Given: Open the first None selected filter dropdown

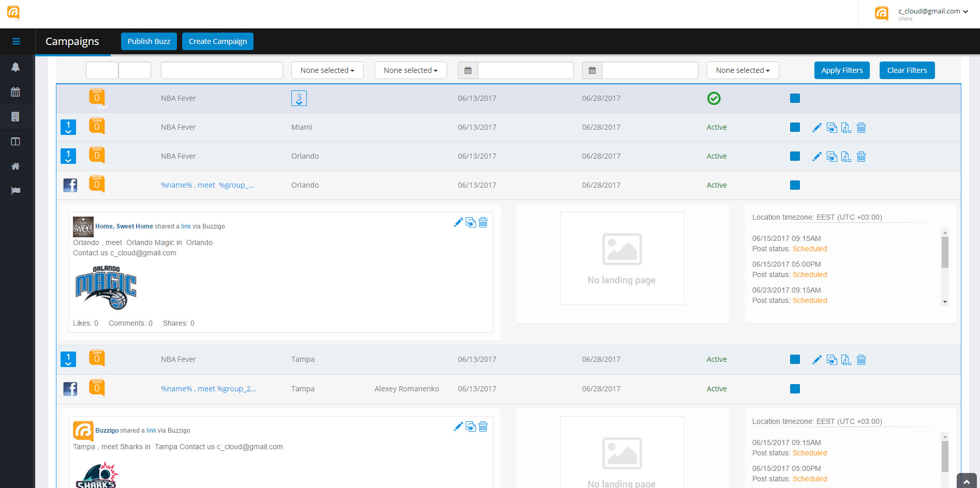Looking at the screenshot, I should point(327,70).
